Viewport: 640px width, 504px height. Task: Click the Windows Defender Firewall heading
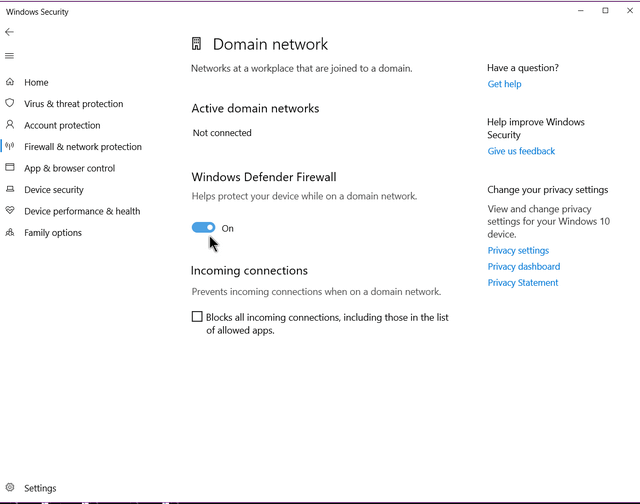[264, 177]
